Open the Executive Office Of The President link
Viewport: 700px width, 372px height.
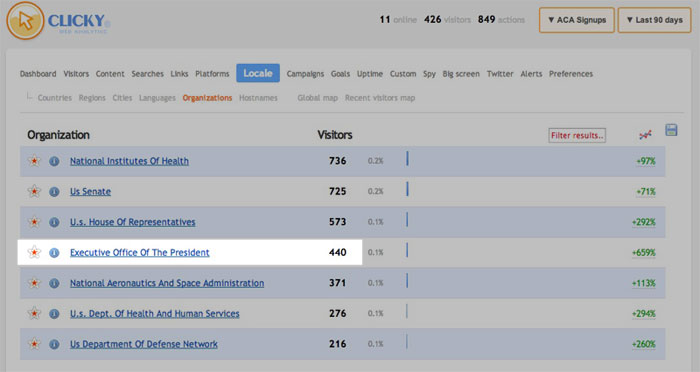tap(140, 253)
